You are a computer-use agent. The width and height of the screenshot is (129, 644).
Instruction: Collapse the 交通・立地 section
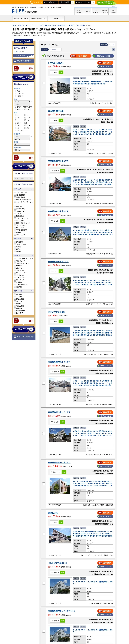pyautogui.click(x=24, y=189)
